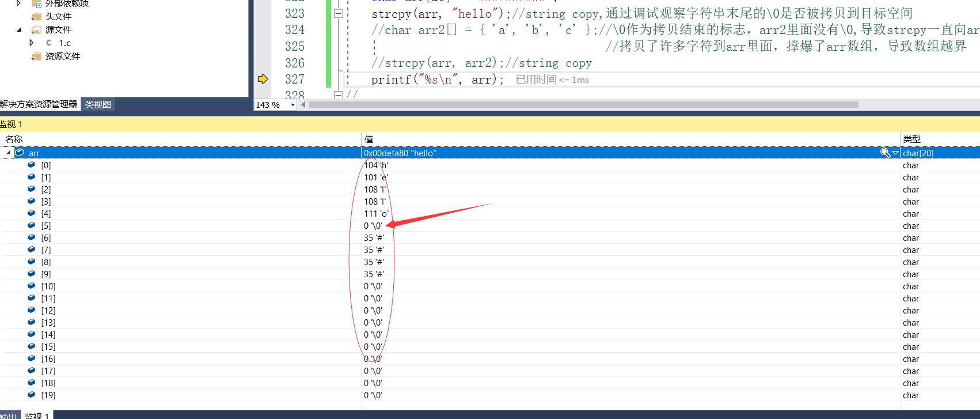Click the cube icon of element [12]
This screenshot has height=419, width=980.
32,310
